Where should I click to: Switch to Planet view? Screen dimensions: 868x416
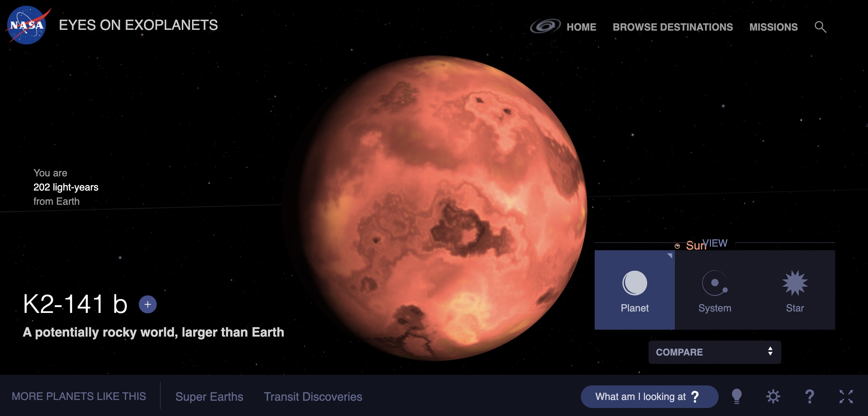click(635, 290)
